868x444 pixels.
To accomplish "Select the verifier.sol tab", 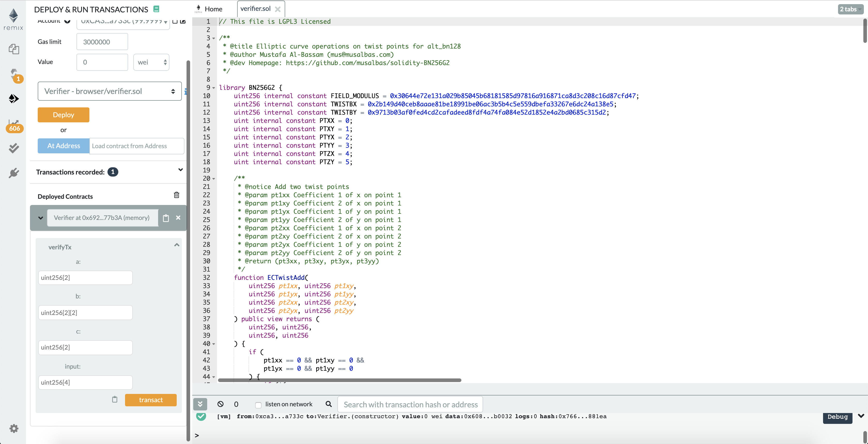I will tap(255, 9).
